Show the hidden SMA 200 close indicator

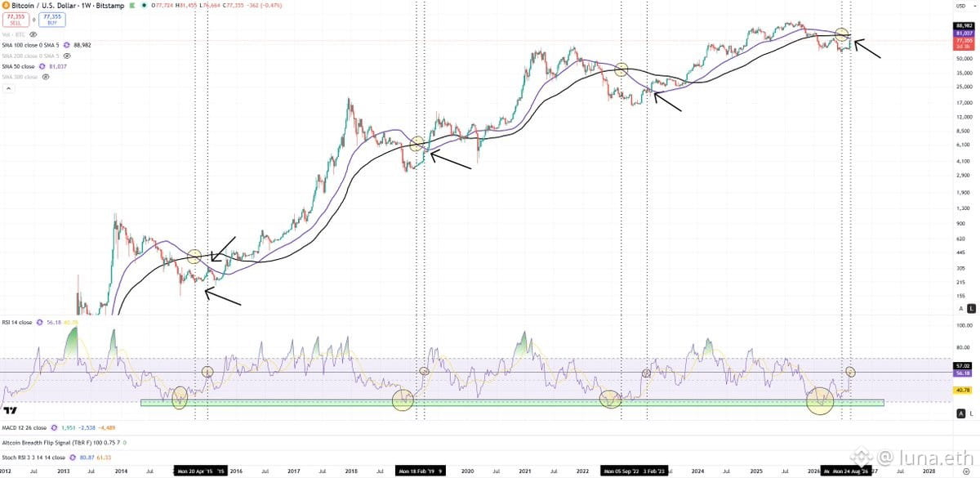point(67,56)
